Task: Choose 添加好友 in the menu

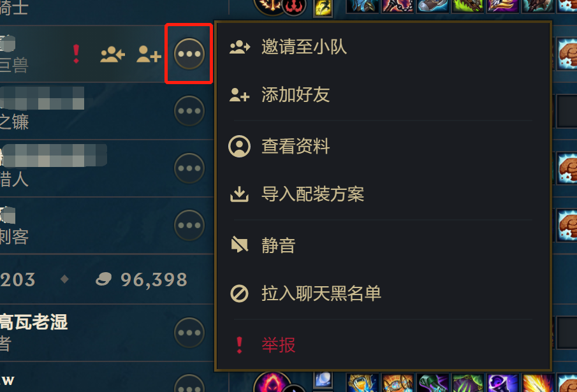Action: click(x=383, y=95)
